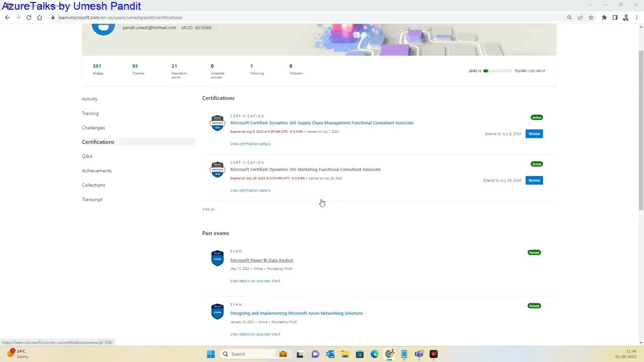Open Chrome three-dot menu
This screenshot has width=644, height=362.
click(636, 18)
